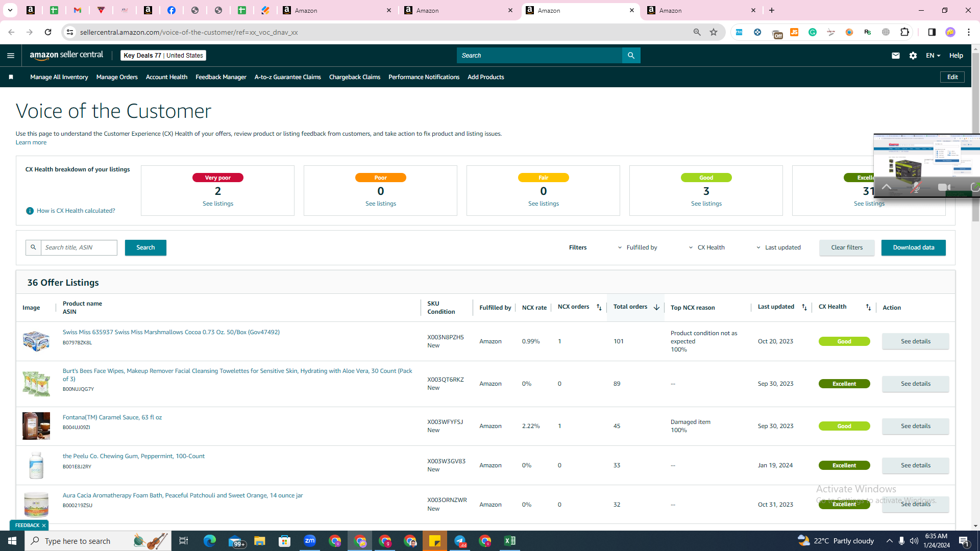Click the header search magnifier button

631,56
